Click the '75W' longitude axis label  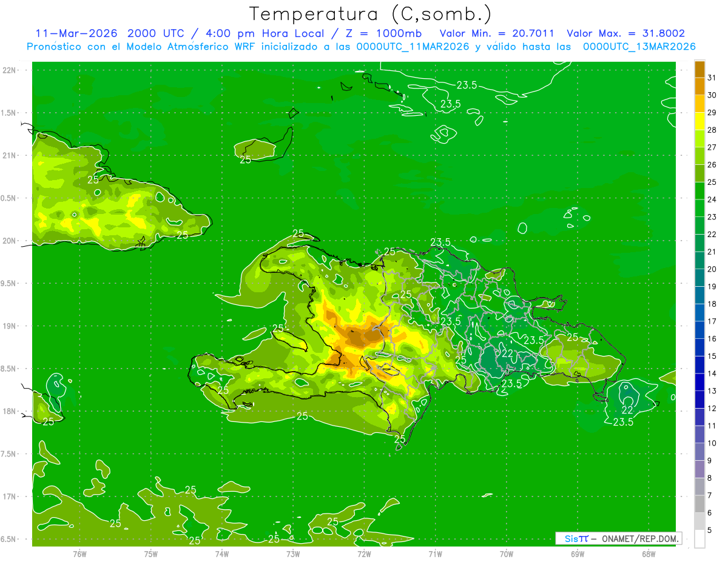pos(151,554)
